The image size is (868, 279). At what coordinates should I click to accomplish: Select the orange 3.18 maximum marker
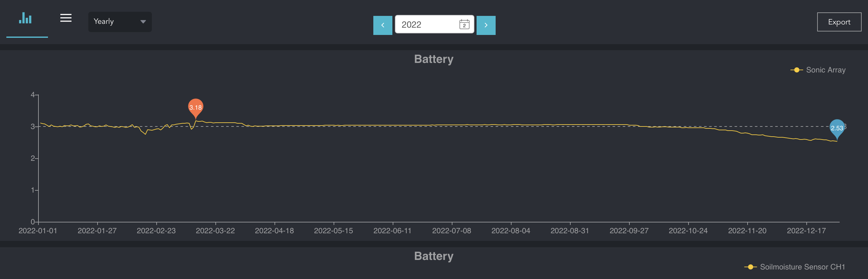[195, 107]
